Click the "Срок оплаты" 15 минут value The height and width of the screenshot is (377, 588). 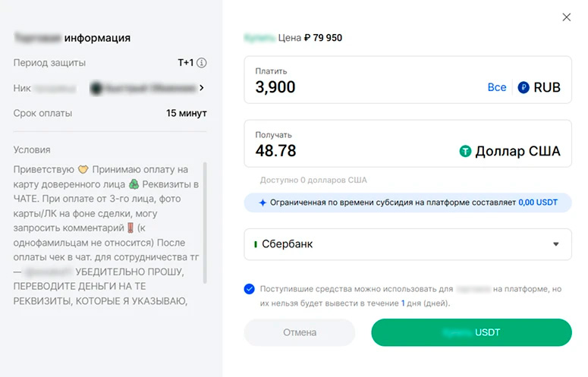[x=187, y=113]
